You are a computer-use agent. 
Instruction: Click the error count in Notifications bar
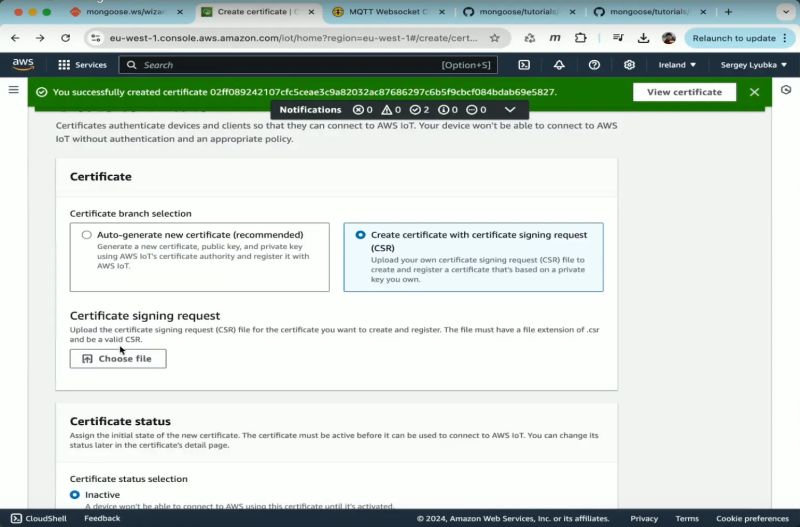pyautogui.click(x=363, y=110)
